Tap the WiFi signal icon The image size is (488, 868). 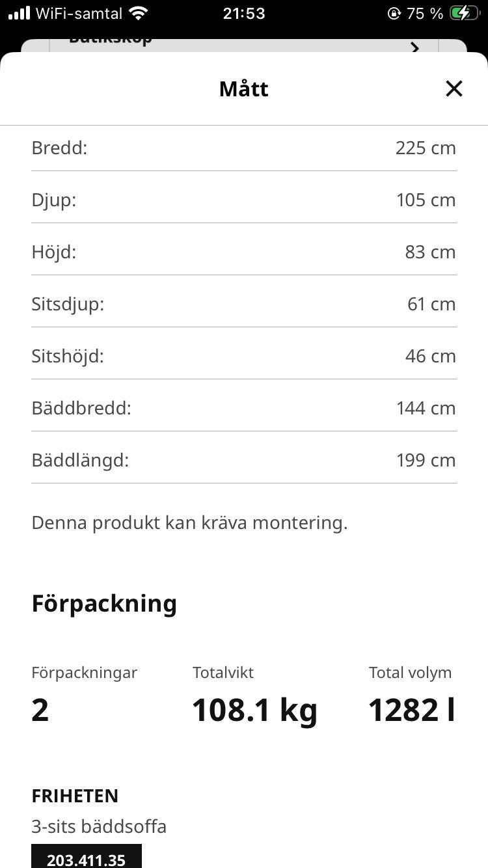(138, 13)
